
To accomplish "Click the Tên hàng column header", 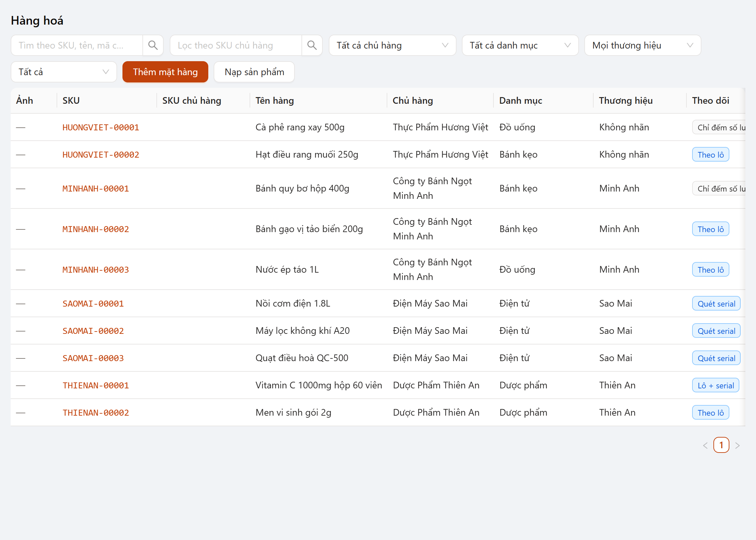I will click(x=275, y=101).
